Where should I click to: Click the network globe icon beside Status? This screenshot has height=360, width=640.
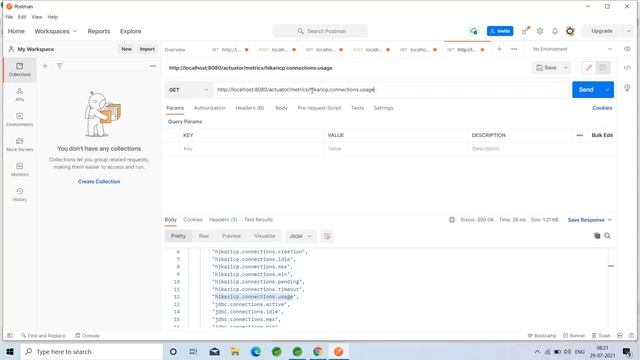click(x=452, y=220)
